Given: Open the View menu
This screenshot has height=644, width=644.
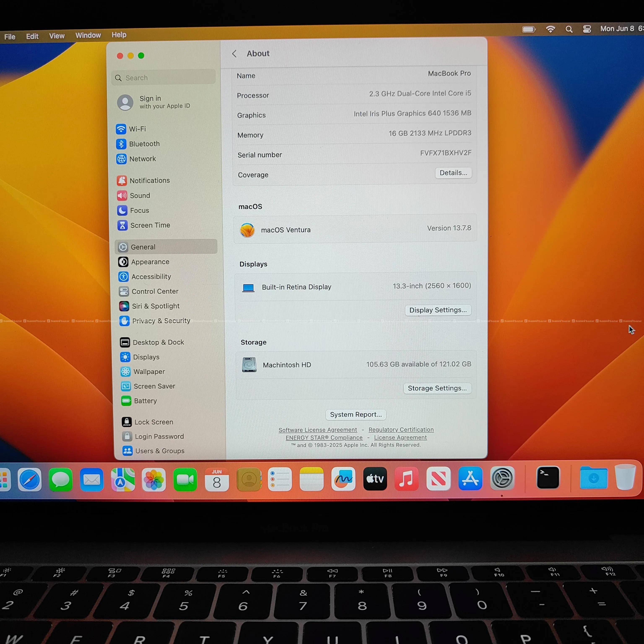Looking at the screenshot, I should click(x=57, y=36).
